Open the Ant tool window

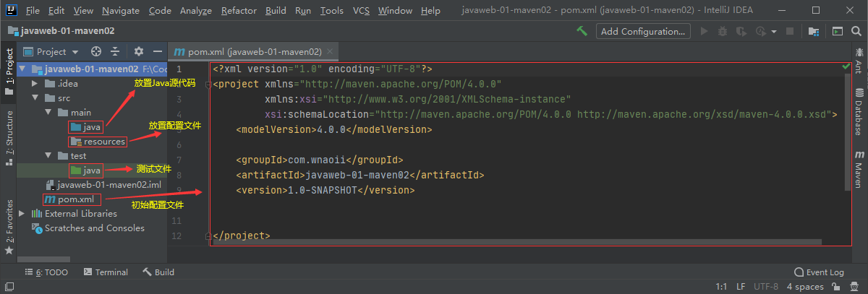point(859,62)
